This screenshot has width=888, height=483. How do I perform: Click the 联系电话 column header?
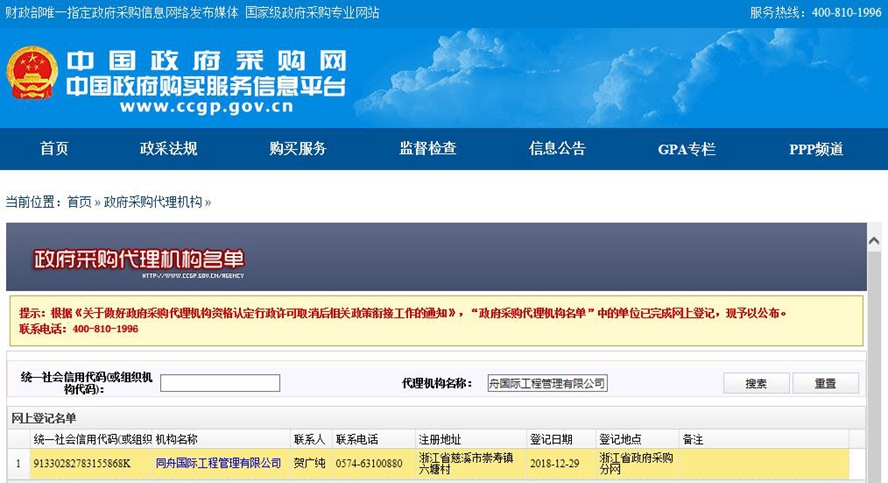point(374,439)
